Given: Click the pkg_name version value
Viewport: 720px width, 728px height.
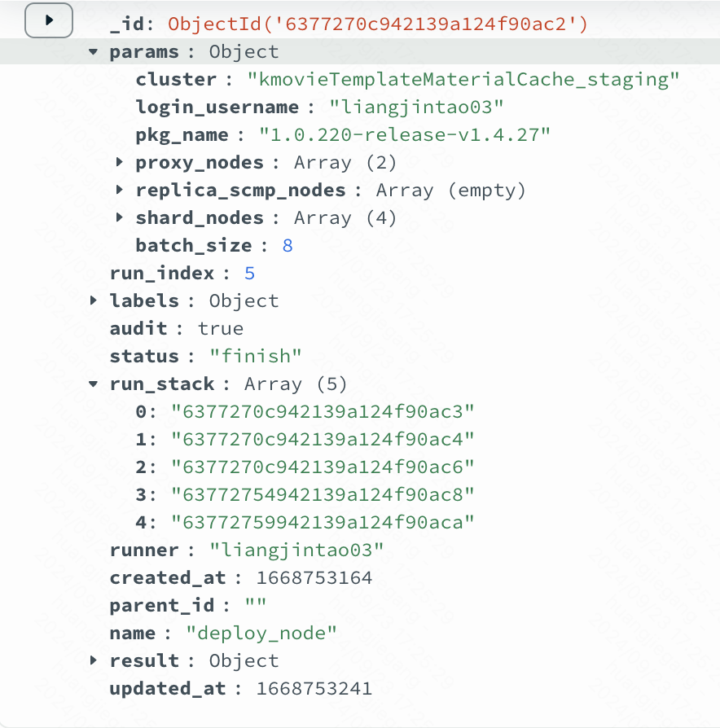Looking at the screenshot, I should pyautogui.click(x=404, y=135).
